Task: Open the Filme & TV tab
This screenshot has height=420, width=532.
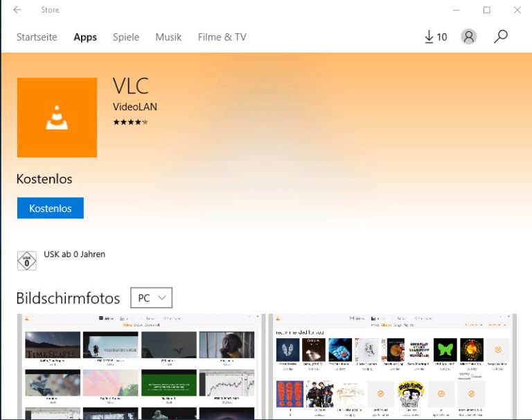Action: click(x=222, y=37)
